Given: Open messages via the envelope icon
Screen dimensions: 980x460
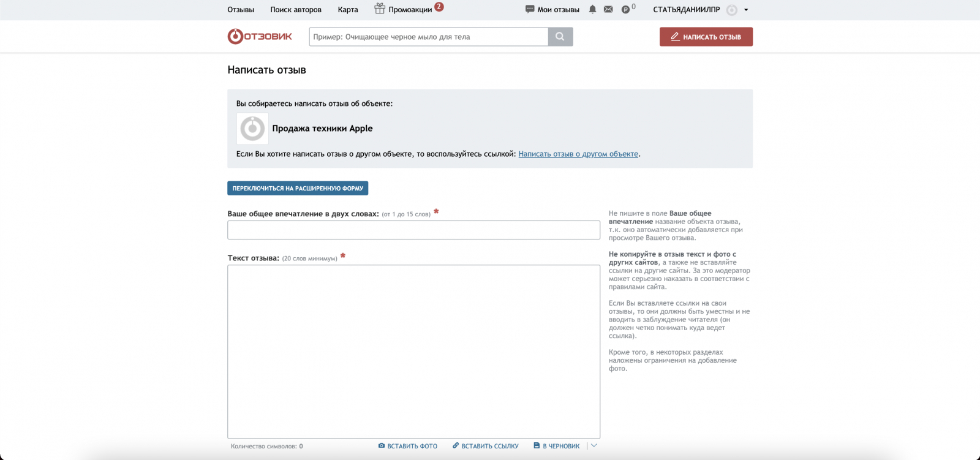Looking at the screenshot, I should coord(608,9).
